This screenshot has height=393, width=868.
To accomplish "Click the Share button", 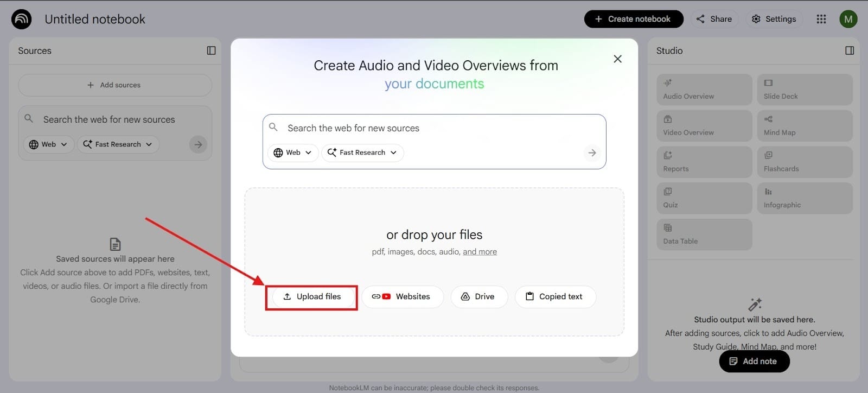I will [714, 19].
